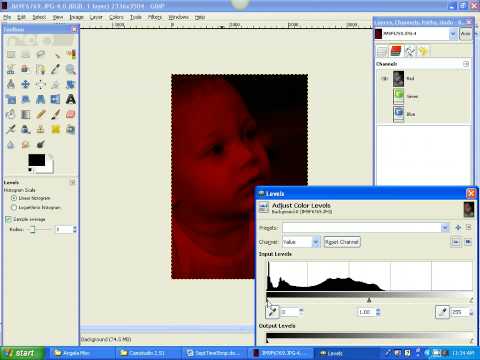Select the Foreground Select tool
The width and height of the screenshot is (480, 360).
[x=26, y=69]
